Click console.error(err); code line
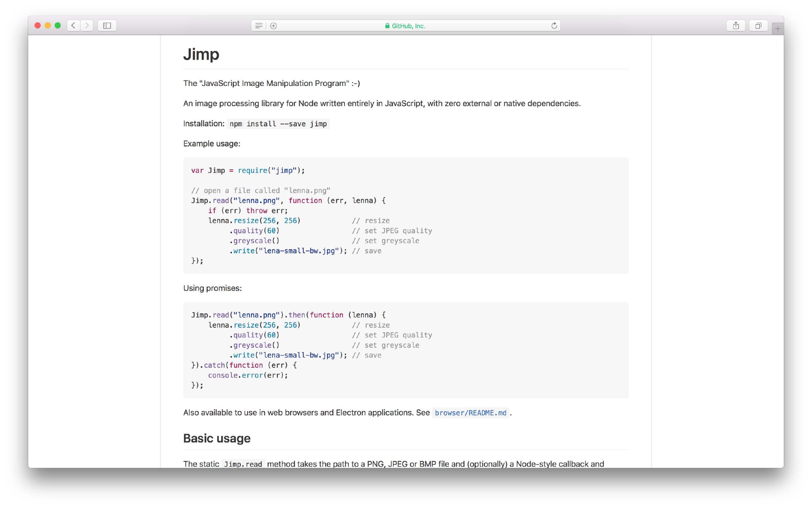 tap(248, 375)
